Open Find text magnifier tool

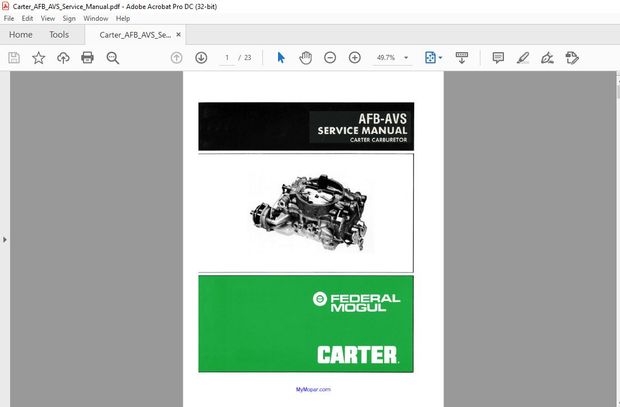coord(113,58)
